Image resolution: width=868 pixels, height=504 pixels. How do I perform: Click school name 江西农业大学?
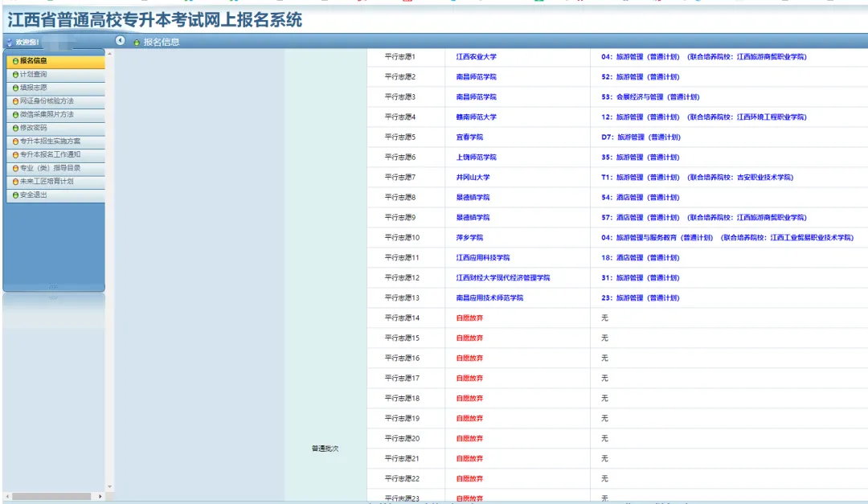pos(476,57)
